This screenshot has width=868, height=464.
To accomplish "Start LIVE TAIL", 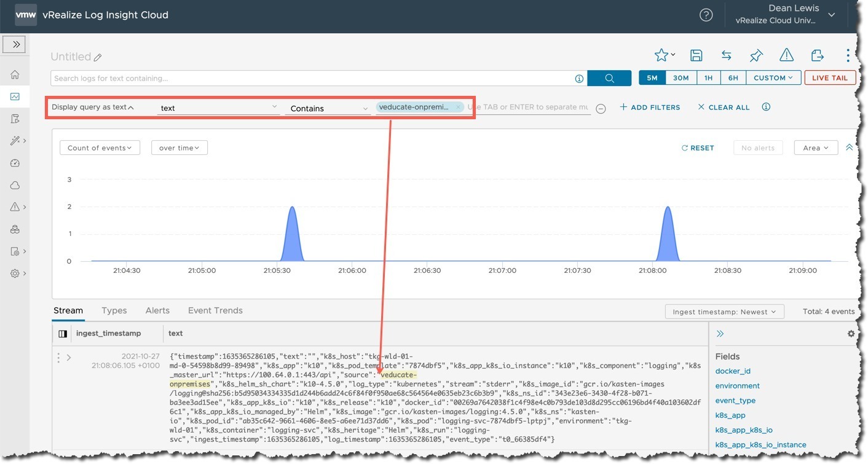I will 830,78.
